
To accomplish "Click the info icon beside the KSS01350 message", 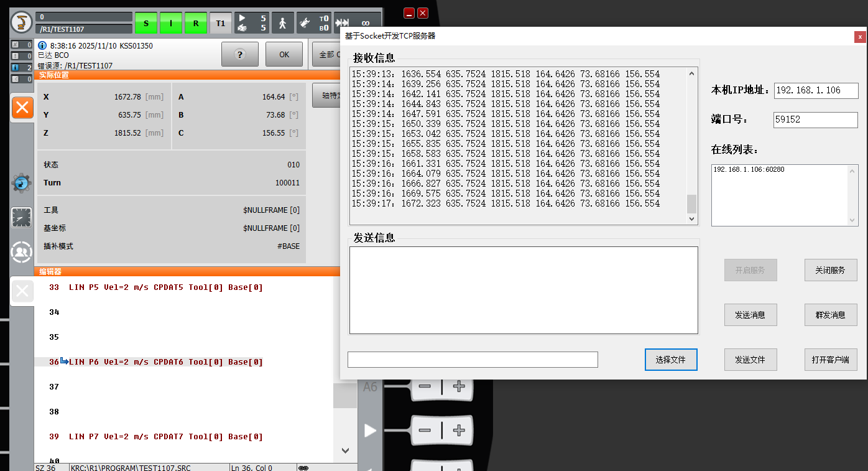I will (42, 45).
